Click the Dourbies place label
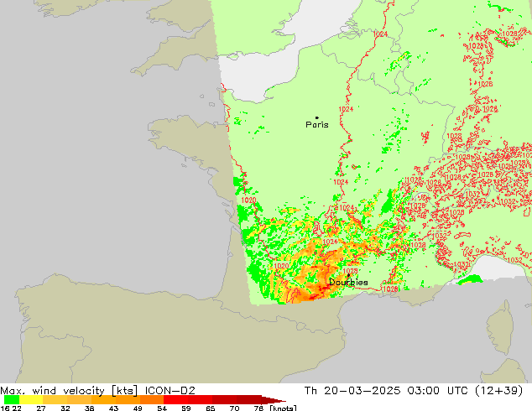 click(348, 282)
